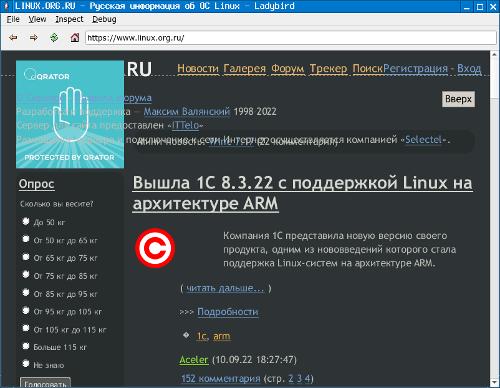Go to comments page 4
This screenshot has width=500, height=388.
(307, 379)
